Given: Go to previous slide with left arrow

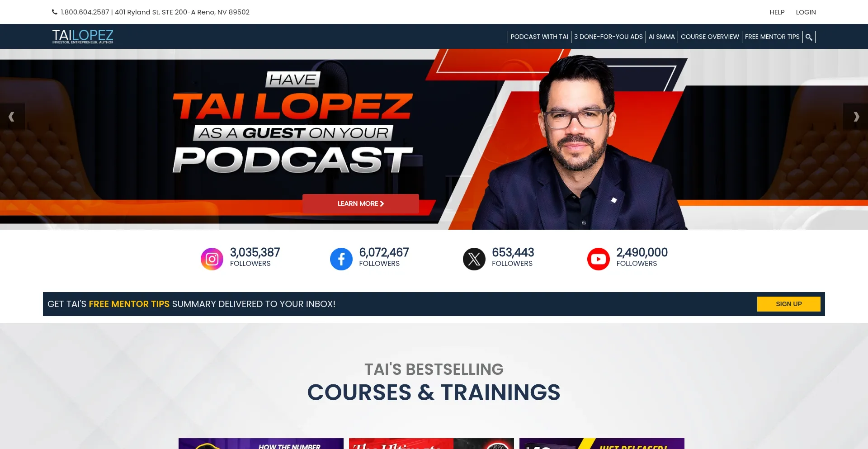Looking at the screenshot, I should click(x=12, y=117).
